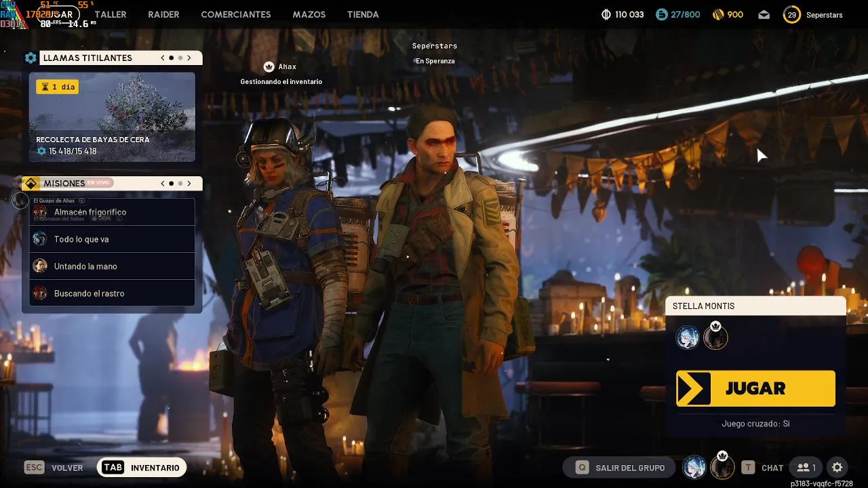
Task: Open the friends list icon showing 1
Action: [806, 468]
